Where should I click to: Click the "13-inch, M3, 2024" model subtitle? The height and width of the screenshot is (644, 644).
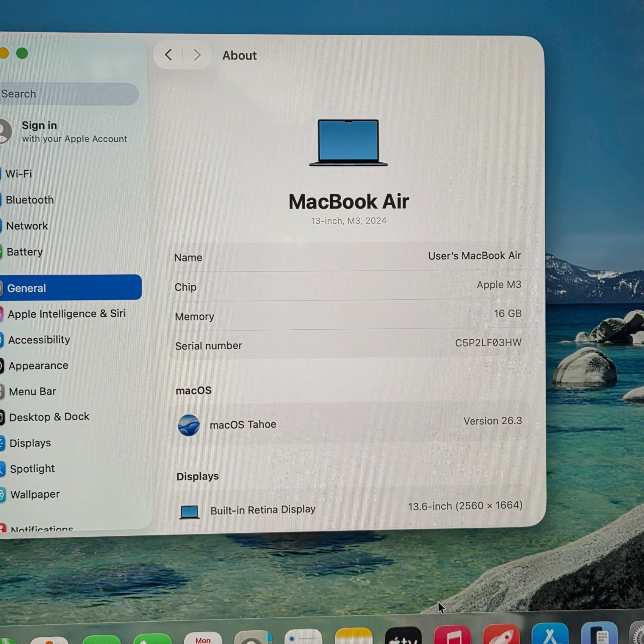[x=349, y=221]
